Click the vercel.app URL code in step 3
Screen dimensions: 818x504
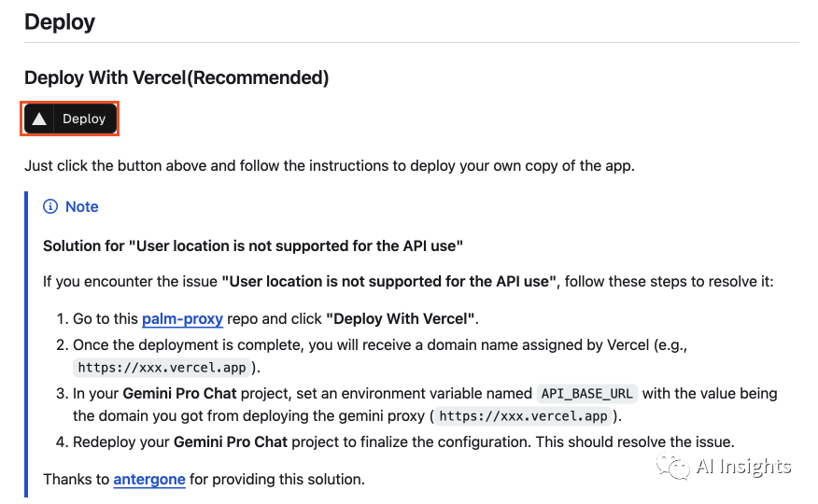[523, 416]
